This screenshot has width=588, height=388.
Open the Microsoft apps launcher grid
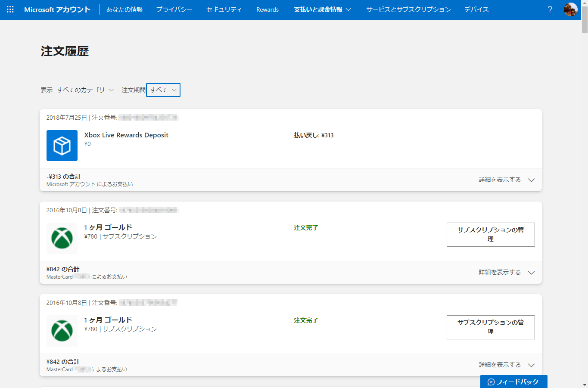click(10, 9)
